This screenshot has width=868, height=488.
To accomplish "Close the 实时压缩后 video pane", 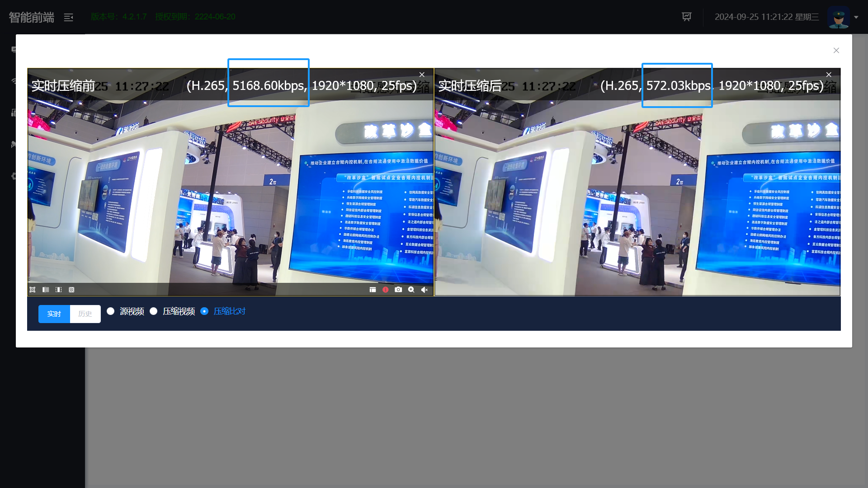I will 829,75.
